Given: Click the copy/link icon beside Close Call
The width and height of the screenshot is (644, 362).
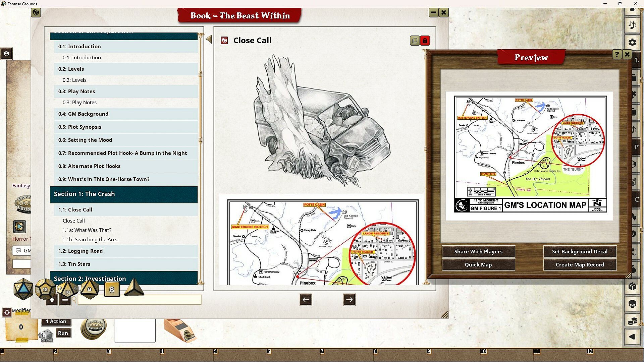Looking at the screenshot, I should point(415,41).
